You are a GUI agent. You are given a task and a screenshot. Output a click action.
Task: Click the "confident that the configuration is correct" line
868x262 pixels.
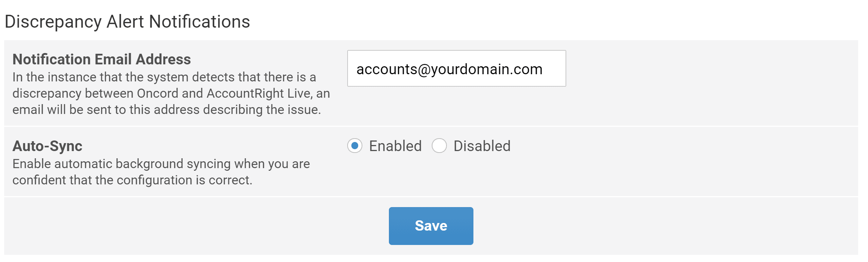coord(132,180)
